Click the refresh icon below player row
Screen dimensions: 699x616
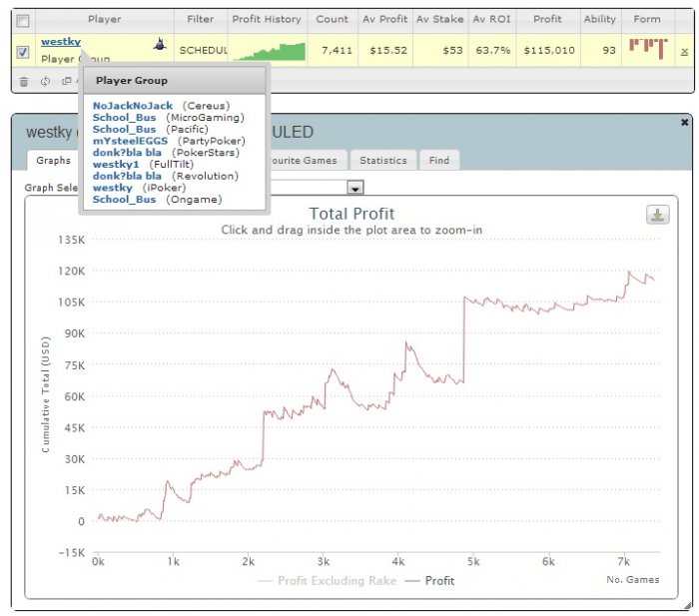pos(45,81)
